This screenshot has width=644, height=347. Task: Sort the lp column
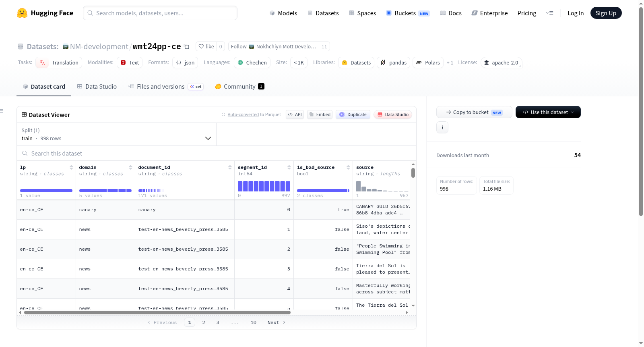(71, 167)
